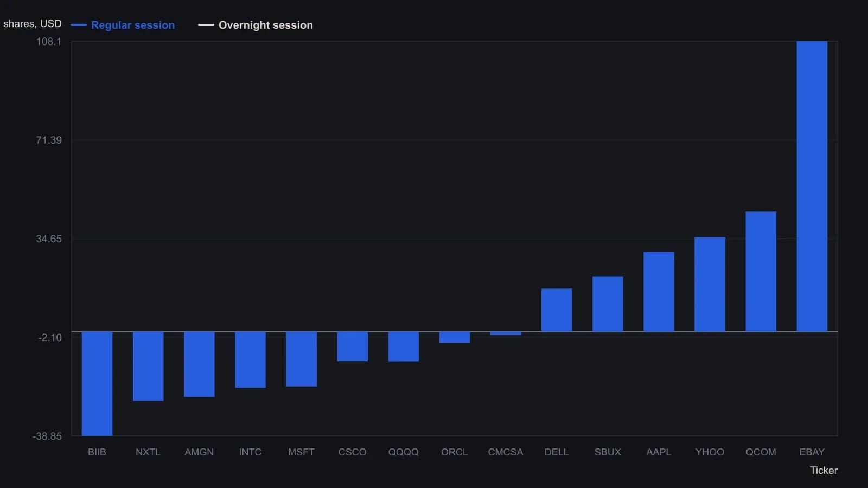The width and height of the screenshot is (868, 488).
Task: Click the AMGN bar
Action: pyautogui.click(x=199, y=364)
